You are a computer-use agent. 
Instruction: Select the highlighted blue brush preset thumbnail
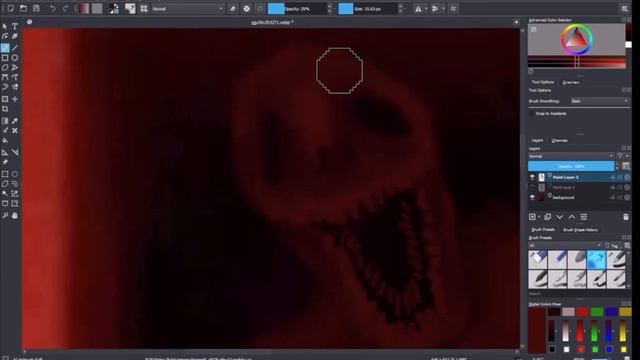tap(596, 260)
